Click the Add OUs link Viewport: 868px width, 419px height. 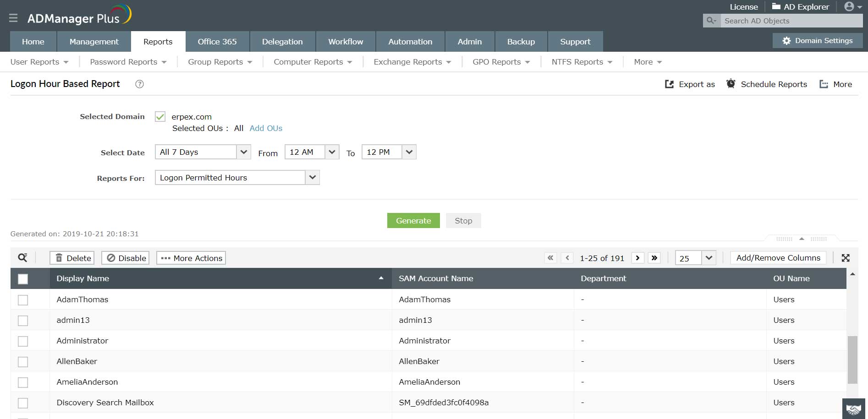tap(266, 128)
